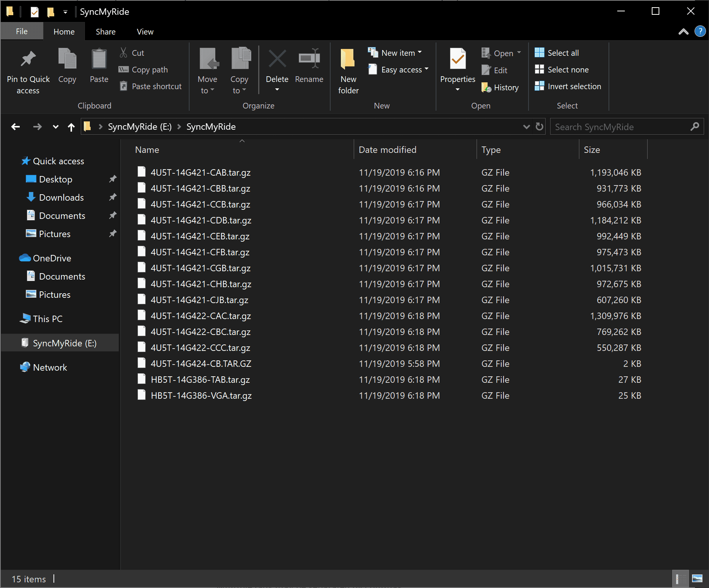
Task: Switch to the Home tab
Action: [64, 32]
